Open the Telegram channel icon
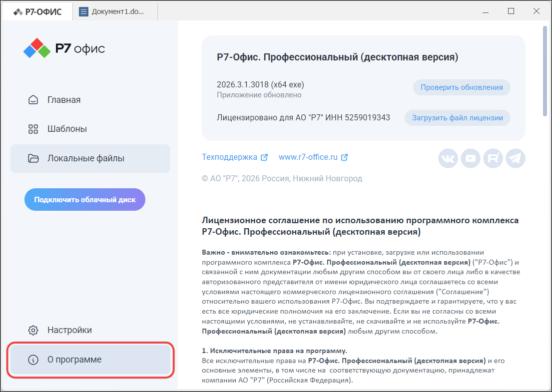The image size is (552, 392). pos(516,158)
